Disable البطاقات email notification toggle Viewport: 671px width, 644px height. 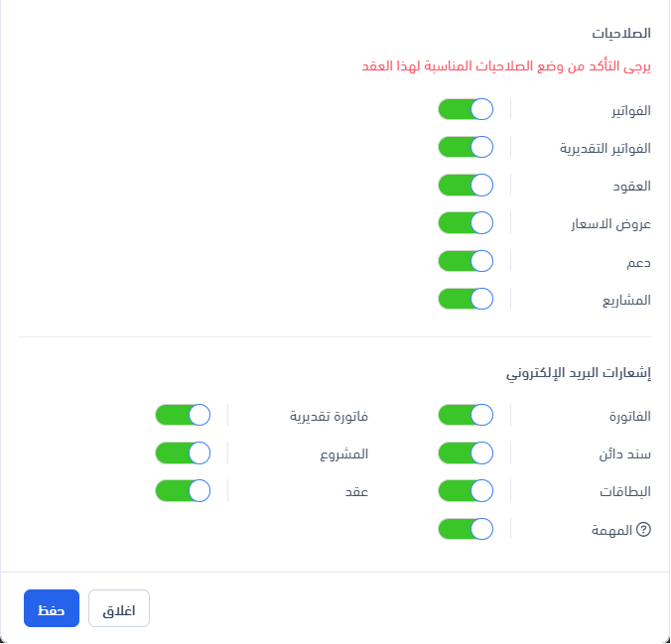click(466, 490)
